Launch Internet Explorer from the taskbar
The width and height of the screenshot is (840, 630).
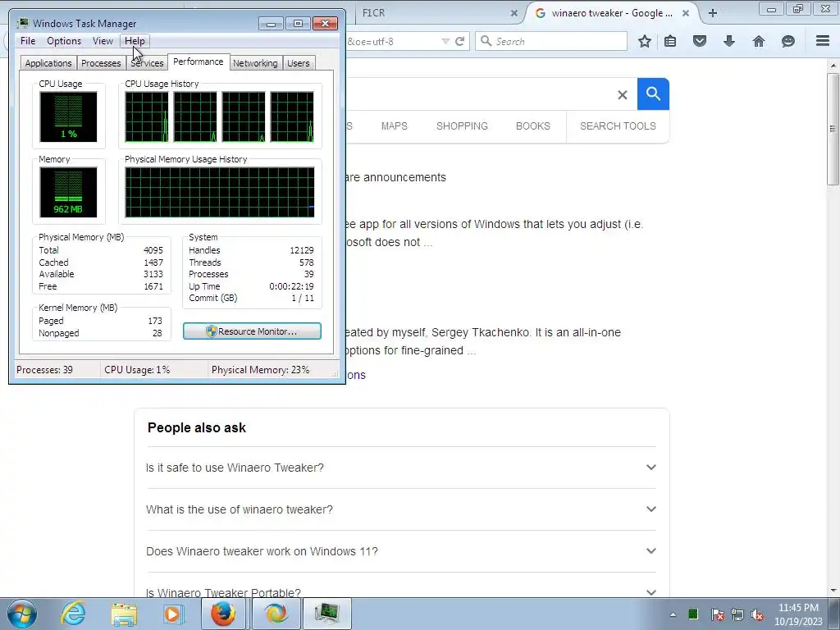73,614
